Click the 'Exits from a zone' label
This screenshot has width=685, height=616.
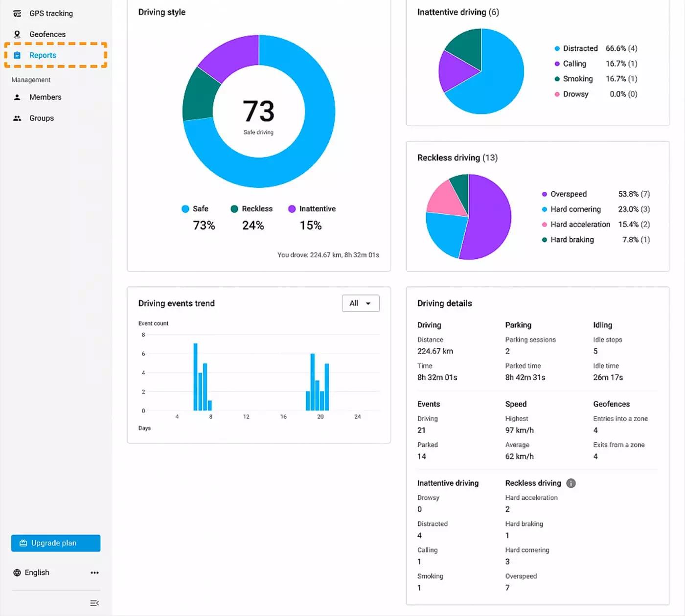[x=619, y=445]
